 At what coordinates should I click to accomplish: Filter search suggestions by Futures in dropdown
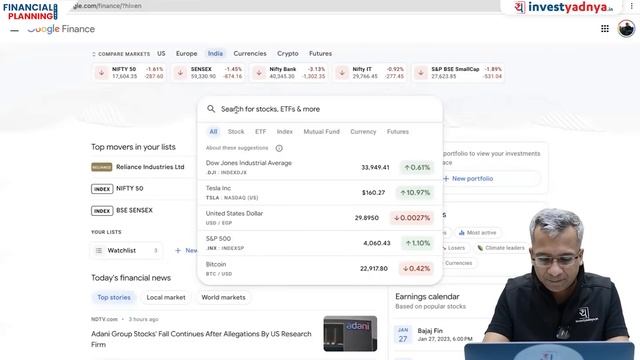[x=398, y=131]
